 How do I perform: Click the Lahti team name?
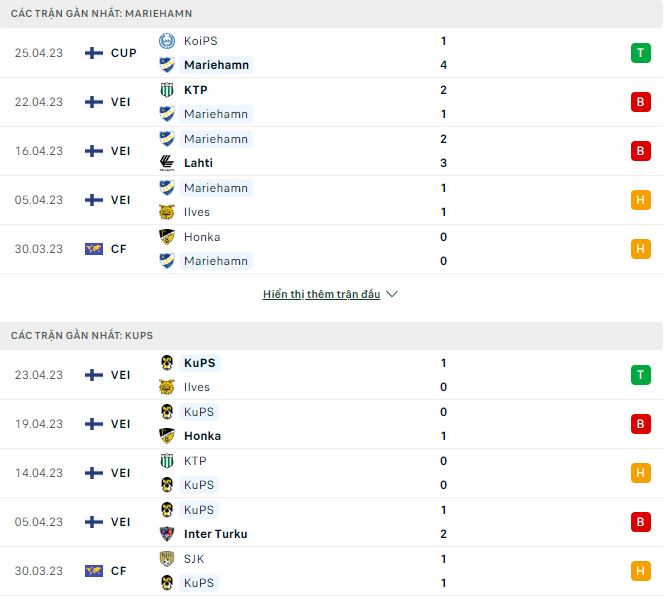(x=198, y=163)
